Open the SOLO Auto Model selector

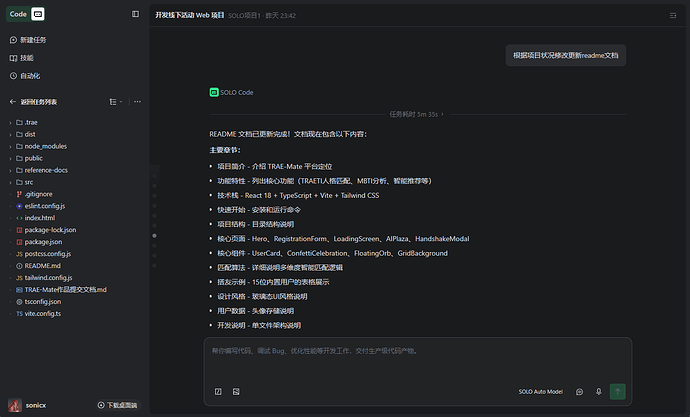coord(540,391)
